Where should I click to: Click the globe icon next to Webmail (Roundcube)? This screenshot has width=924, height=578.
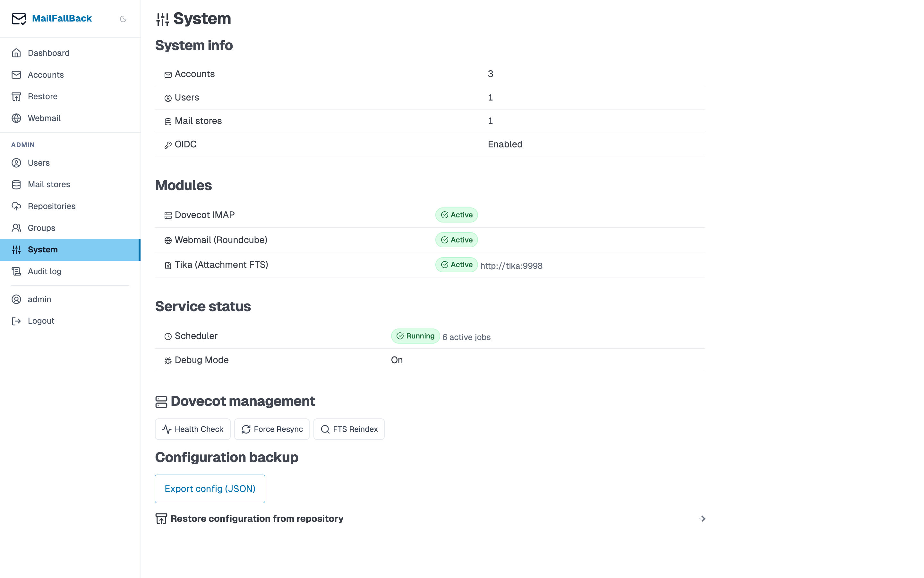(x=168, y=241)
